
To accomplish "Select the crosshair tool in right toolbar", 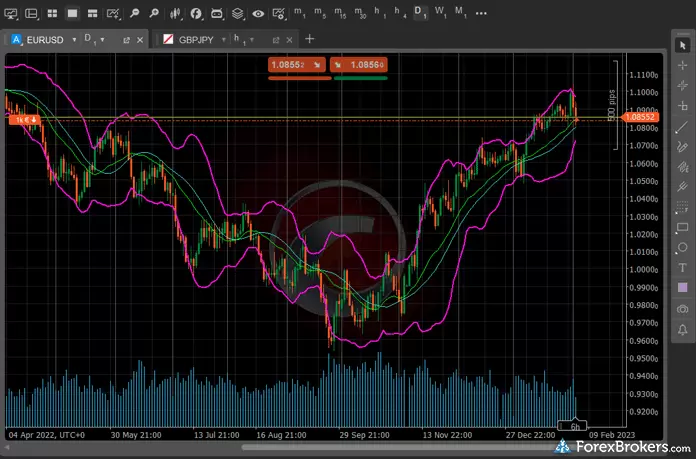I will [682, 65].
